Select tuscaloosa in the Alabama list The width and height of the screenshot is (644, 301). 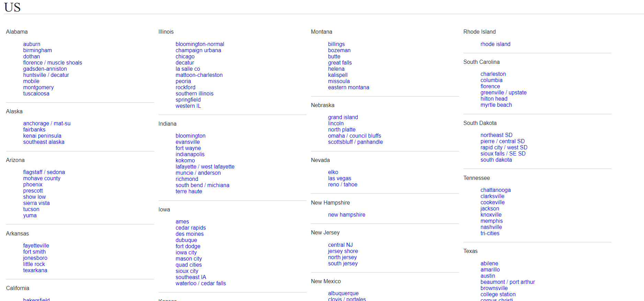click(x=36, y=94)
